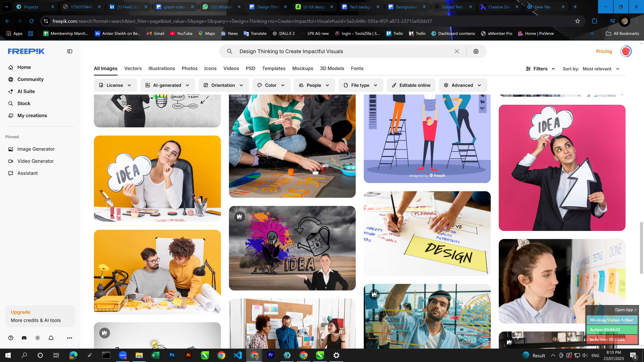The image size is (644, 362).
Task: Open the Photoshop icon in the taskbar
Action: tap(172, 355)
